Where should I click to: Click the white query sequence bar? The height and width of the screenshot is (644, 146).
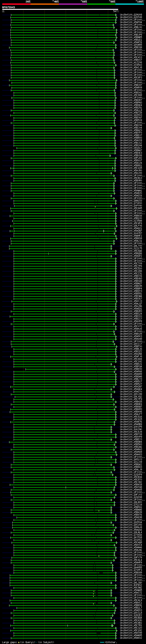point(60,9)
